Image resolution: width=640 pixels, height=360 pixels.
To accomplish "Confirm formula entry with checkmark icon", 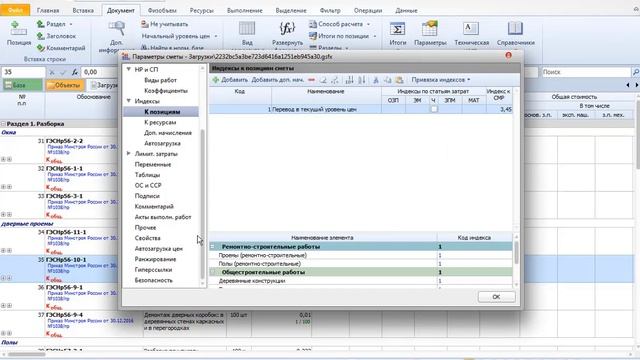I will 63,72.
